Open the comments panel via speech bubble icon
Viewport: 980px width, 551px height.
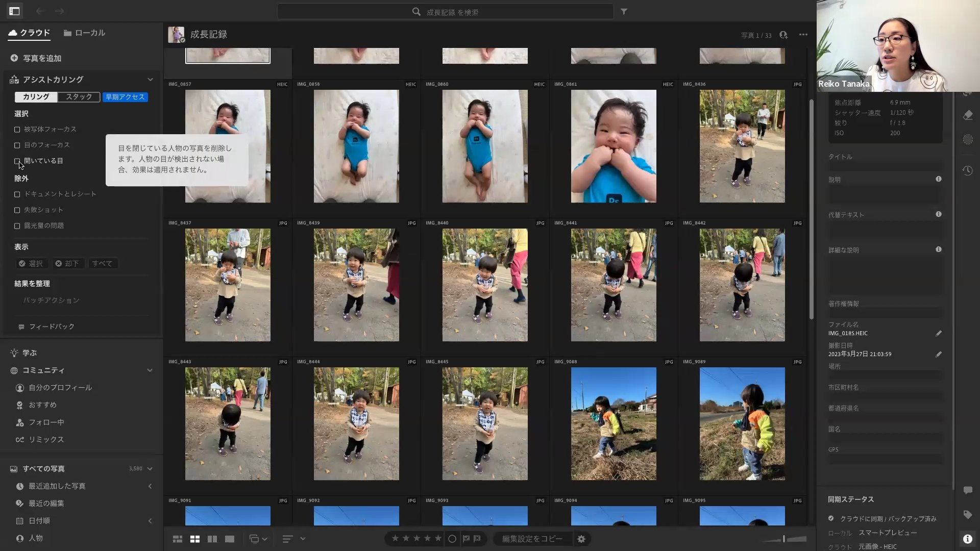pyautogui.click(x=968, y=490)
